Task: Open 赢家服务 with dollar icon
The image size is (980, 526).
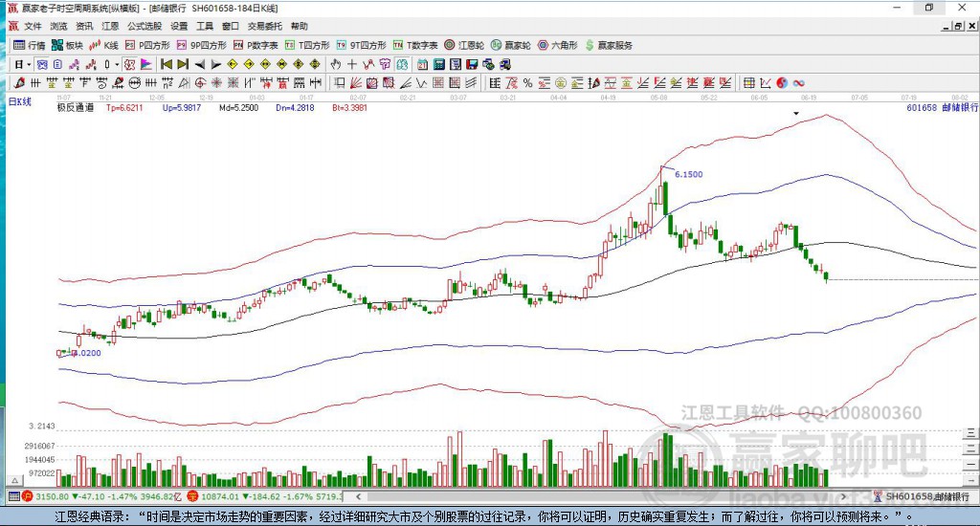Action: (x=609, y=45)
